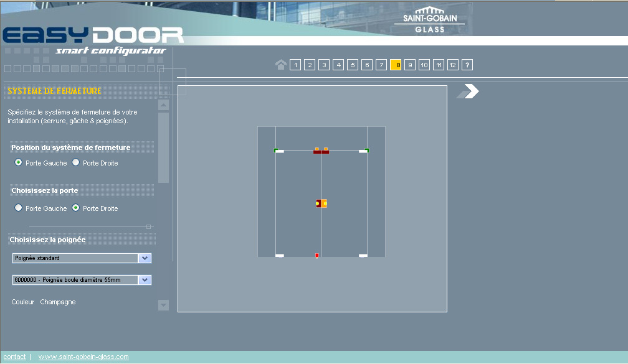Viewport: 628px width, 364px height.
Task: Select Porte Gauche under Choisissez la porte
Action: point(19,208)
